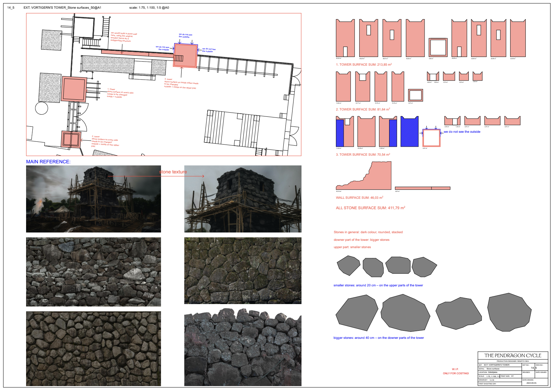The height and width of the screenshot is (392, 555).
Task: Open the grey stone wall photo with white rocks
Action: click(94, 272)
